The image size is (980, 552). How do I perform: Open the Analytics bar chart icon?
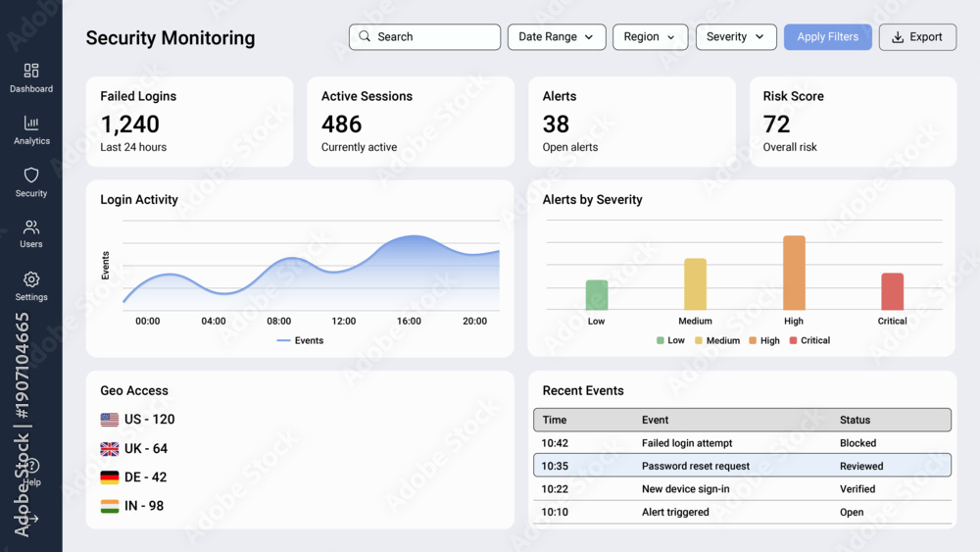point(31,123)
